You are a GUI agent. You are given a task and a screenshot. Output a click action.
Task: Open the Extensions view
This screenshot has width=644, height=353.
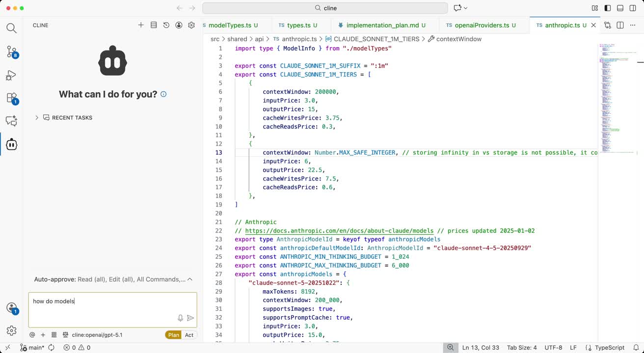[12, 98]
